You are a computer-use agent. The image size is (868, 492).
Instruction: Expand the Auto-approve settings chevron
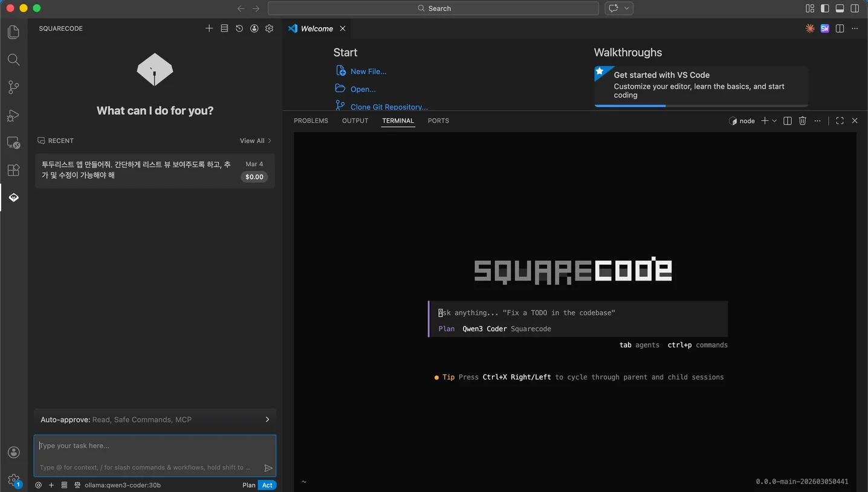[267, 419]
